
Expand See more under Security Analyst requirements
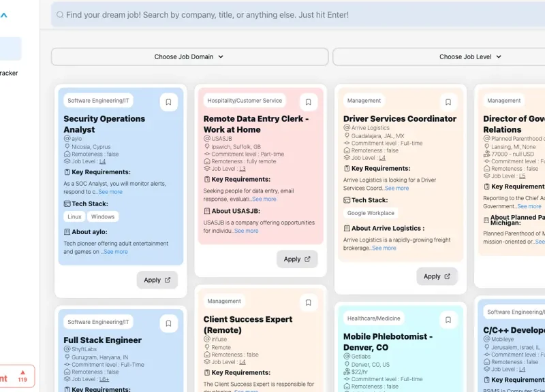pos(110,192)
